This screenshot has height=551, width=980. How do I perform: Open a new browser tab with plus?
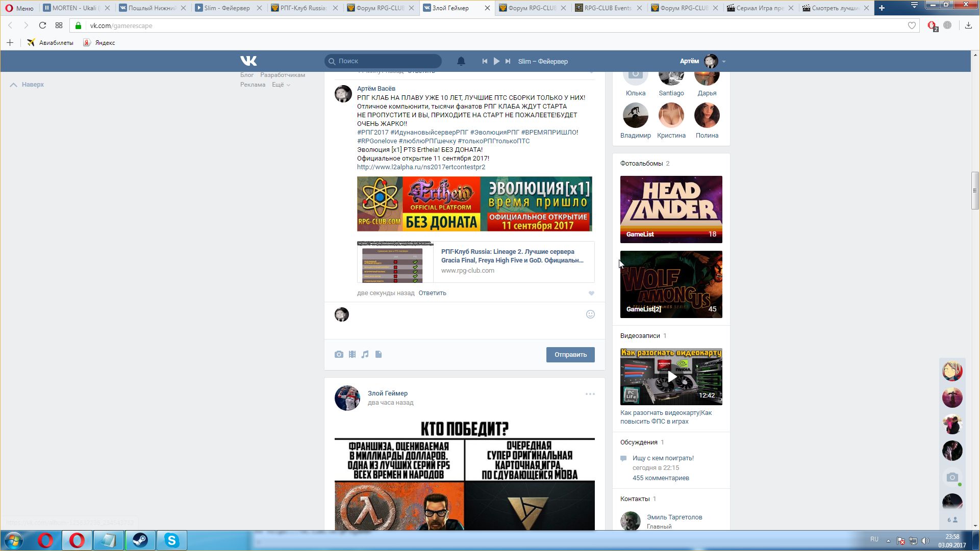tap(882, 8)
